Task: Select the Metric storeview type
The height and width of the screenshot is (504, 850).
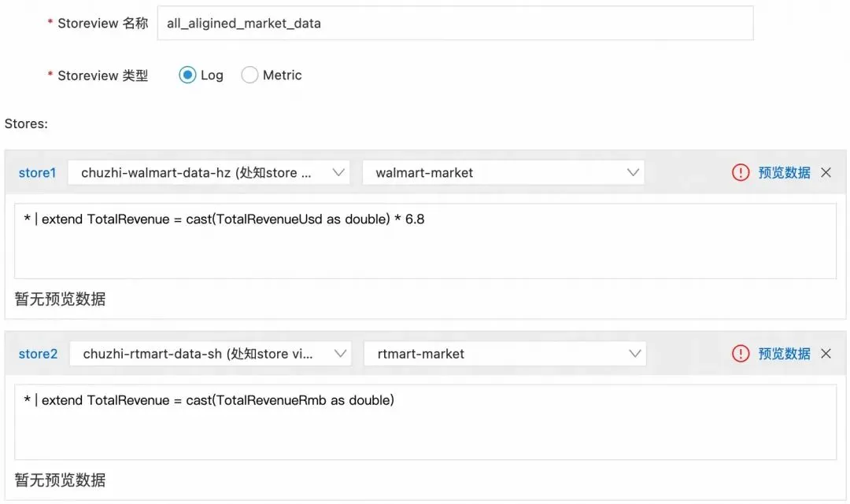Action: [249, 75]
